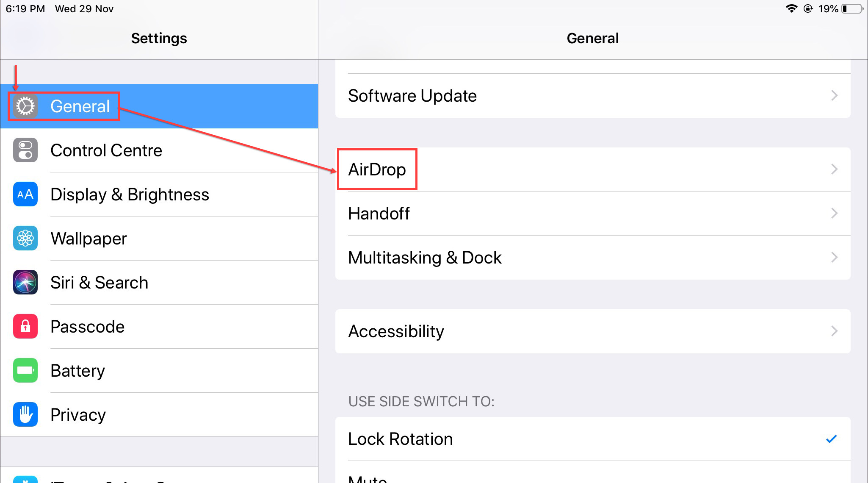Tap the green Battery icon
The height and width of the screenshot is (483, 868).
coord(25,370)
